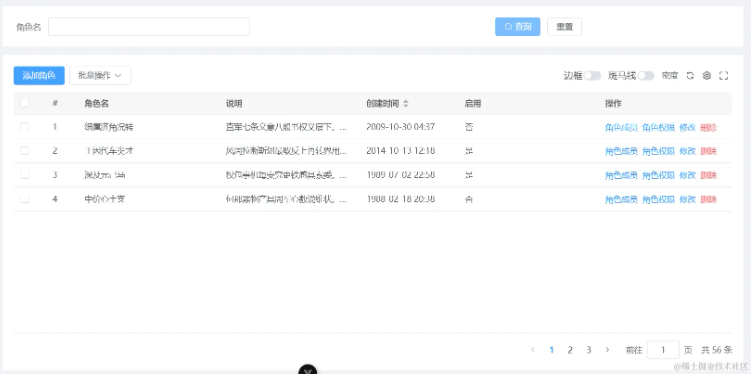This screenshot has width=751, height=375.
Task: Check the checkbox for row 4
Action: click(24, 199)
